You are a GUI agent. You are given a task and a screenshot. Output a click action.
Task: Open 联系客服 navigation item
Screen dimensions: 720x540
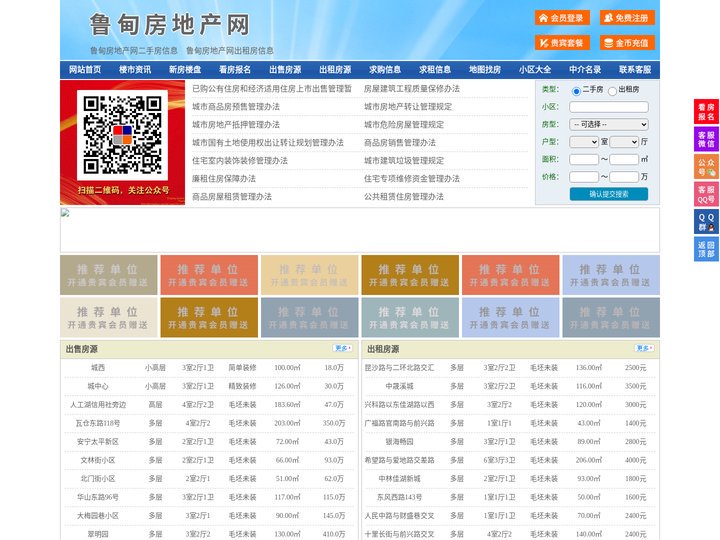pyautogui.click(x=635, y=70)
